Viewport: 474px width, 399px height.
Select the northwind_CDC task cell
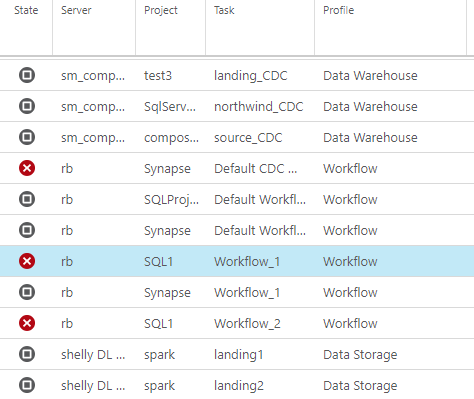click(258, 107)
